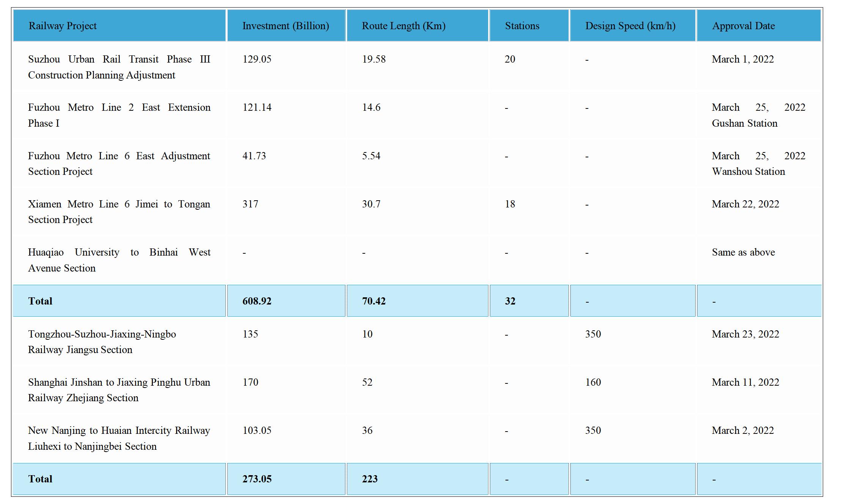Click New Nanjing to Huaian Intercity Railway cell
Image resolution: width=852 pixels, height=504 pixels.
pyautogui.click(x=119, y=438)
